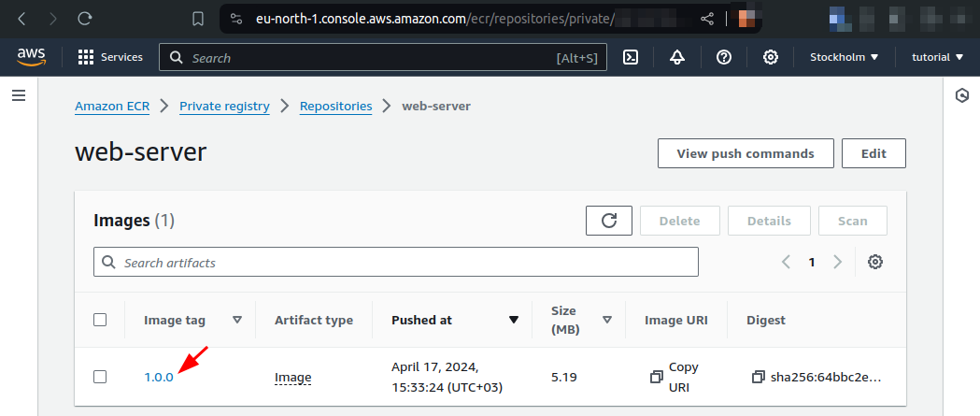
Task: Open the Stockholm region dropdown
Action: [845, 57]
